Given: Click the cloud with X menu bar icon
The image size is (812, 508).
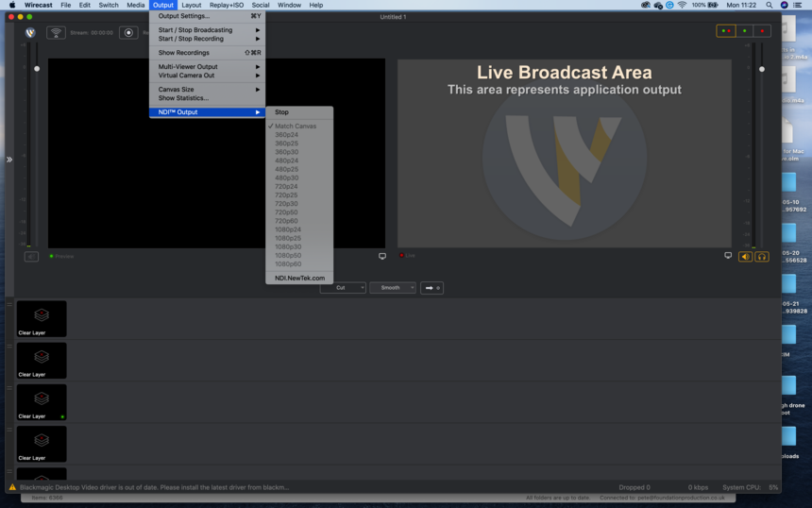Looking at the screenshot, I should pyautogui.click(x=658, y=5).
